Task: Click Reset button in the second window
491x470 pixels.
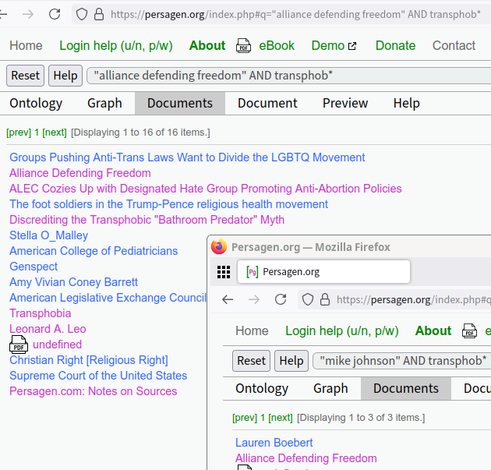Action: coord(251,361)
